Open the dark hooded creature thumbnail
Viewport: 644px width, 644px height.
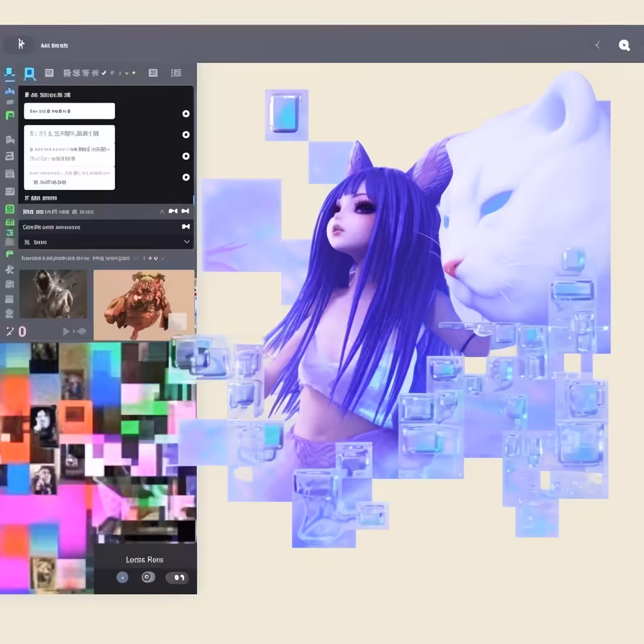(x=53, y=294)
